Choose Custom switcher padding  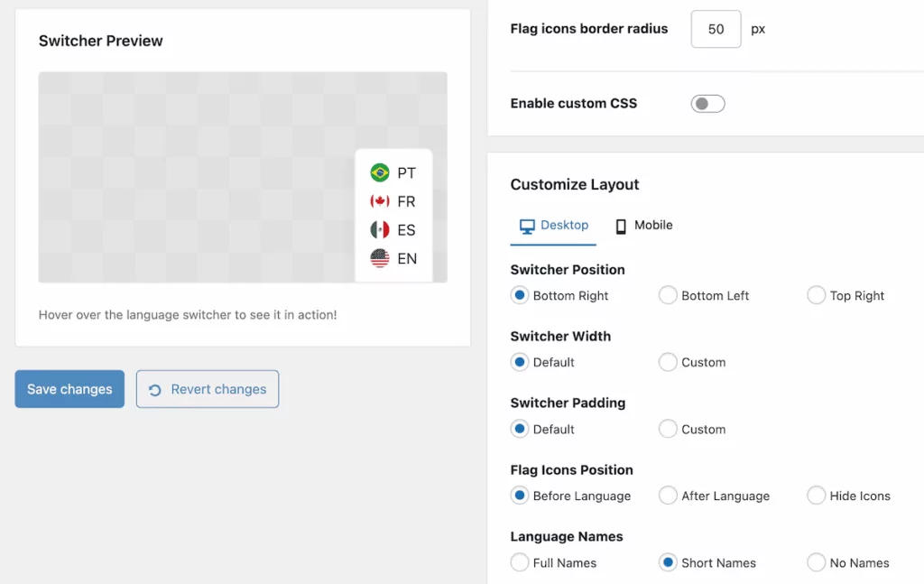[668, 429]
